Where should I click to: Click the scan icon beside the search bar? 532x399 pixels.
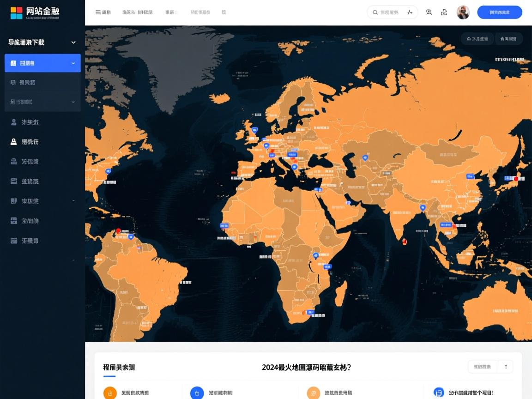click(x=429, y=12)
